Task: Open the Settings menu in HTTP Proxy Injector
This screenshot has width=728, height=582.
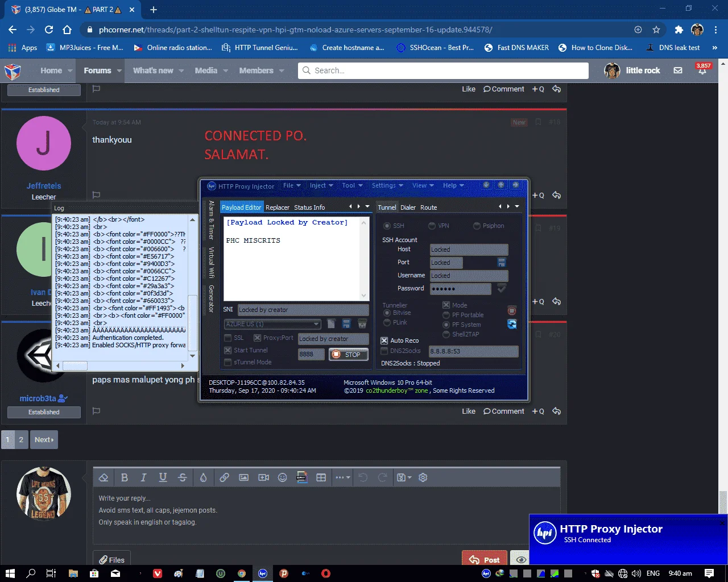Action: click(x=387, y=185)
